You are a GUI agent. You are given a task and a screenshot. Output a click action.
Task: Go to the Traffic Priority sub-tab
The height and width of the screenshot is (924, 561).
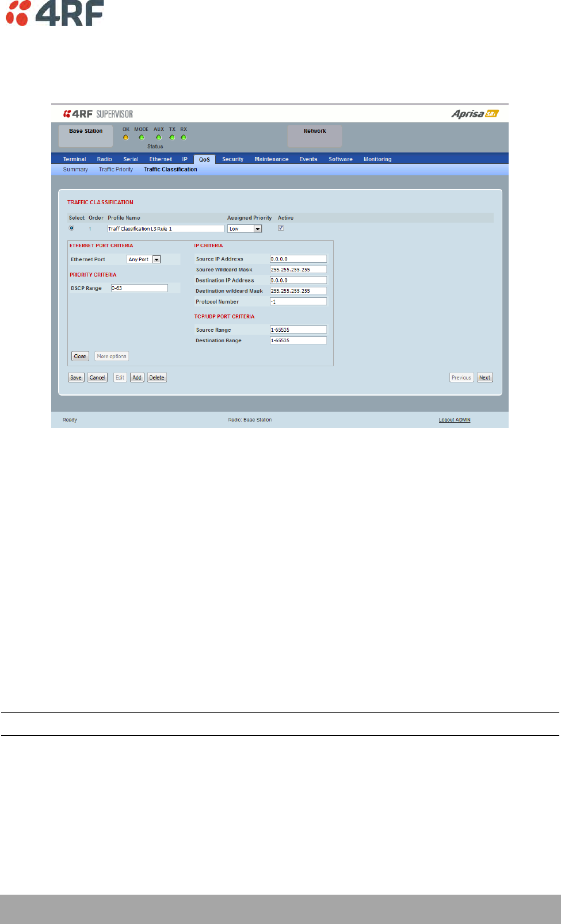116,170
